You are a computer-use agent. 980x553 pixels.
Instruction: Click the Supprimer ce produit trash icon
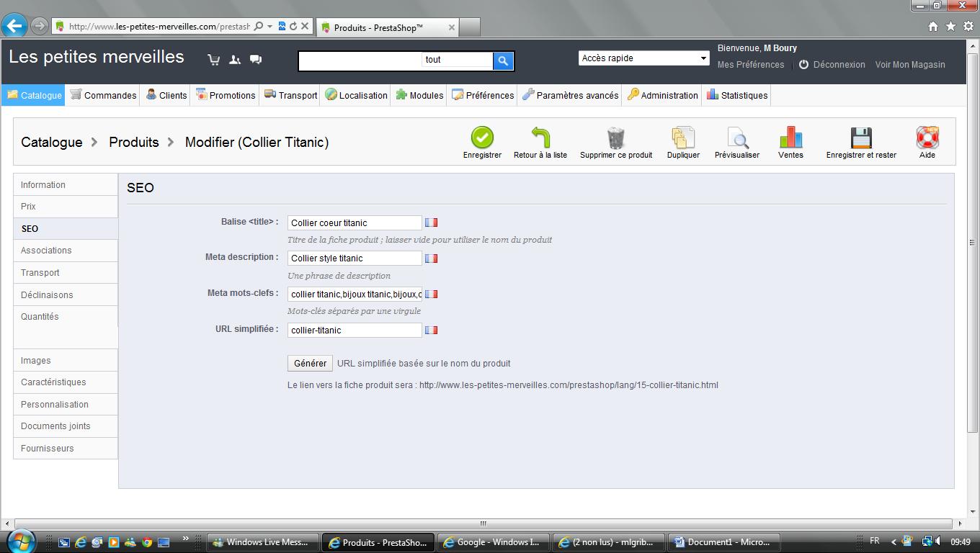click(x=616, y=137)
